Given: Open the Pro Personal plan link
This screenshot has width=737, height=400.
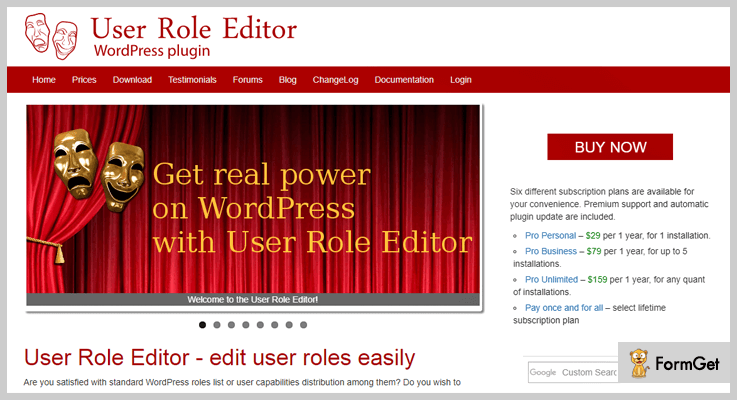Looking at the screenshot, I should (550, 235).
